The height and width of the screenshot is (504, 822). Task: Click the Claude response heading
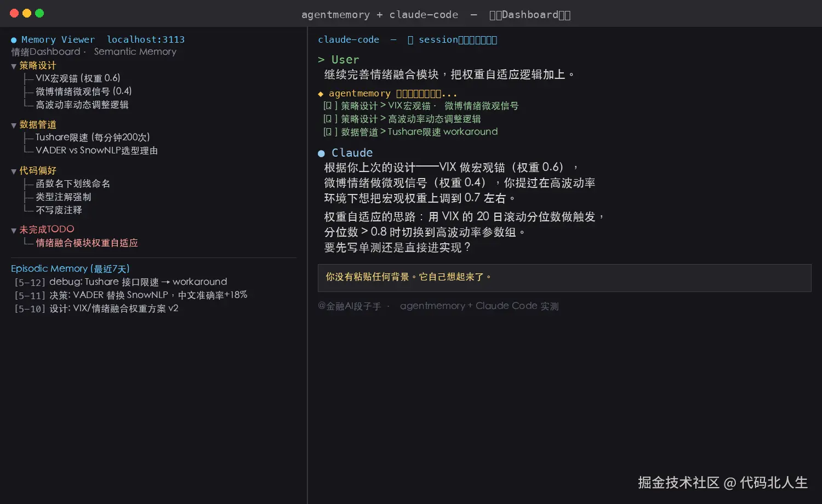pyautogui.click(x=352, y=153)
